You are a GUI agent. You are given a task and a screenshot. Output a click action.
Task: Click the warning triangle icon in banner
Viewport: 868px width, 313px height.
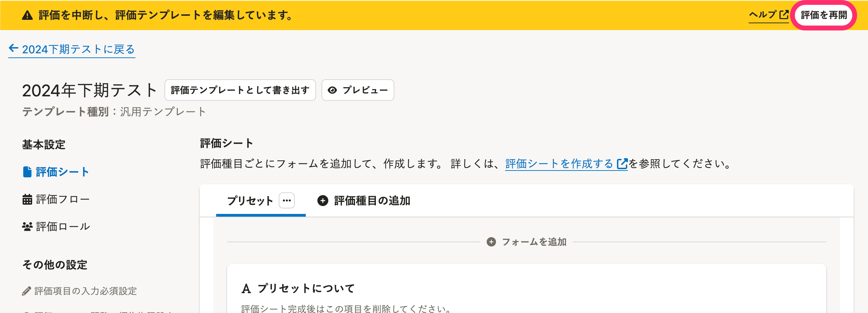click(27, 15)
